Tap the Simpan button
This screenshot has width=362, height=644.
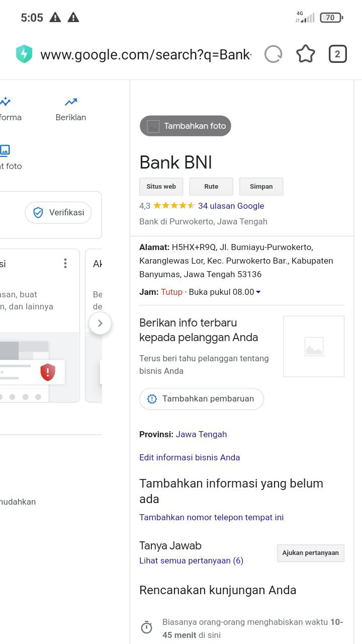[261, 186]
